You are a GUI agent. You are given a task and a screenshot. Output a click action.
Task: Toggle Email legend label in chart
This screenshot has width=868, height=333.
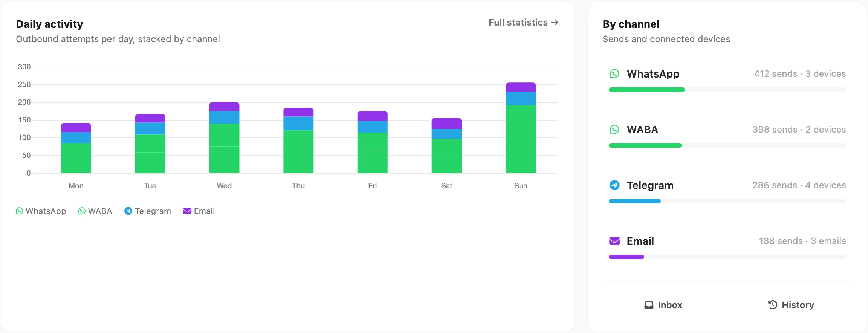[204, 211]
